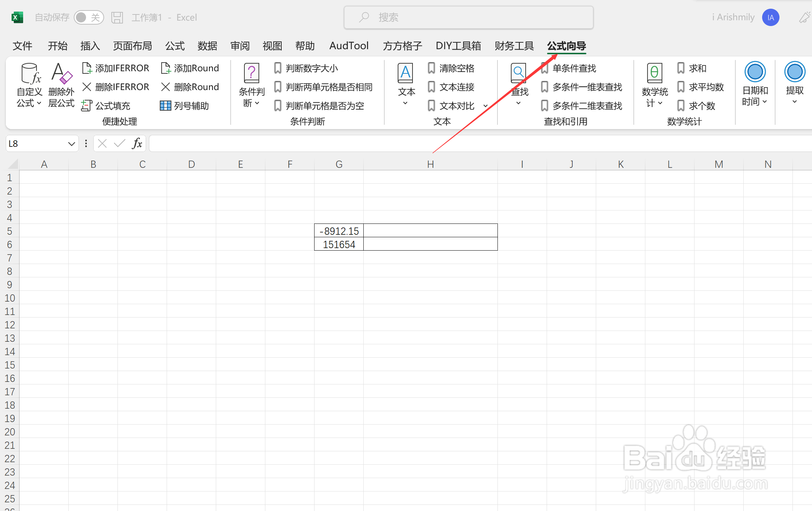Open the 审阅 tab
This screenshot has height=511, width=812.
240,46
